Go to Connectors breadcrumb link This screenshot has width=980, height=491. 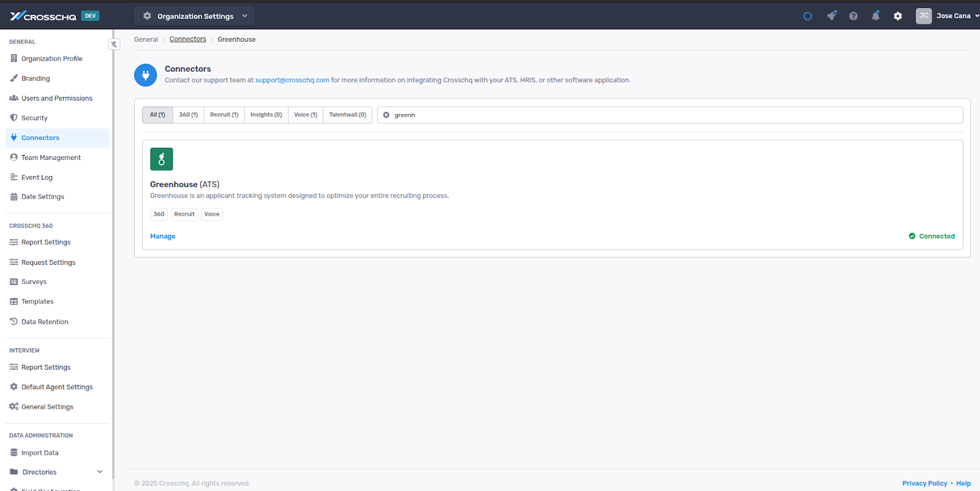[x=187, y=39]
